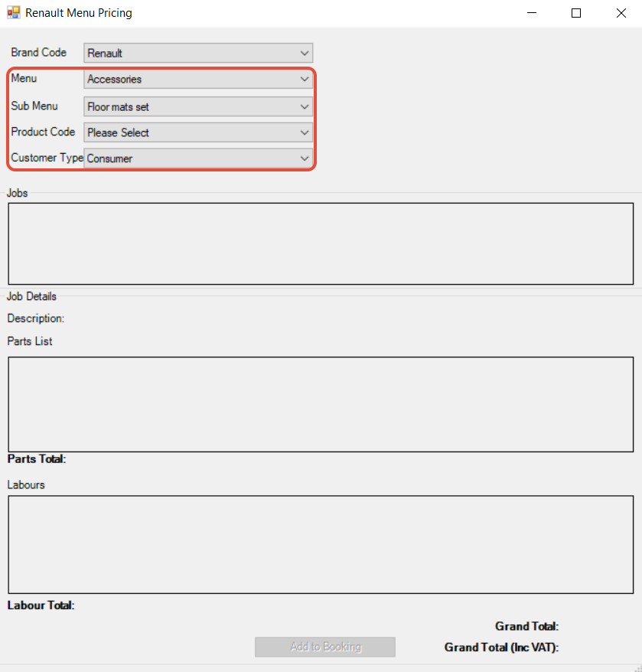The width and height of the screenshot is (642, 672).
Task: Minimize the Renault Menu Pricing window
Action: point(532,13)
